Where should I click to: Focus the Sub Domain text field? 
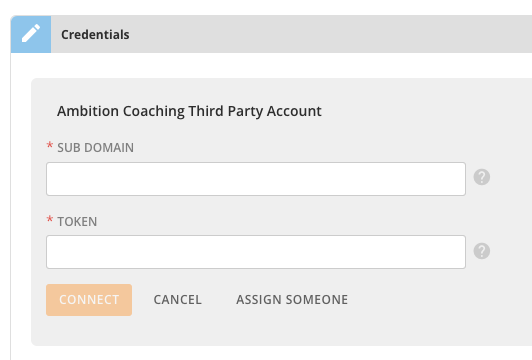pyautogui.click(x=256, y=179)
